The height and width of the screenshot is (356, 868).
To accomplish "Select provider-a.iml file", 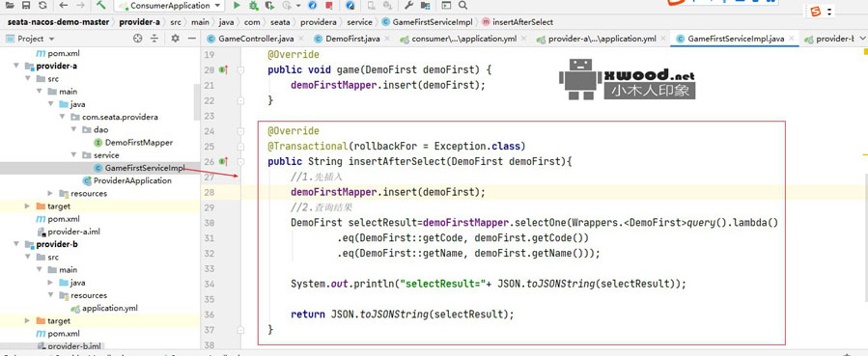I will [69, 232].
